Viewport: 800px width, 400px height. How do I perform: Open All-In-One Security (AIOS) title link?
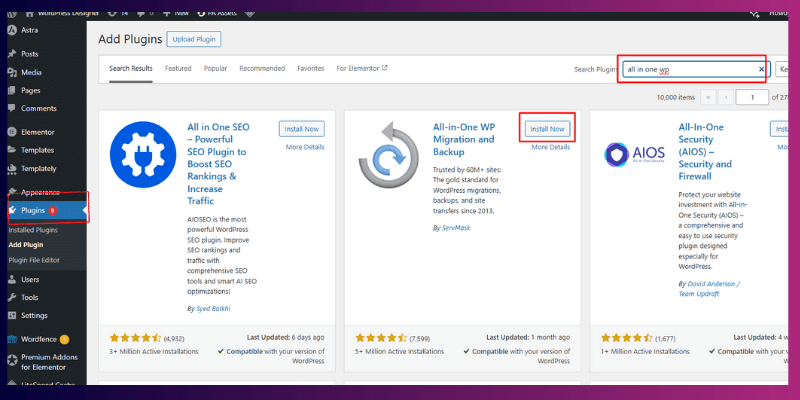(x=705, y=152)
